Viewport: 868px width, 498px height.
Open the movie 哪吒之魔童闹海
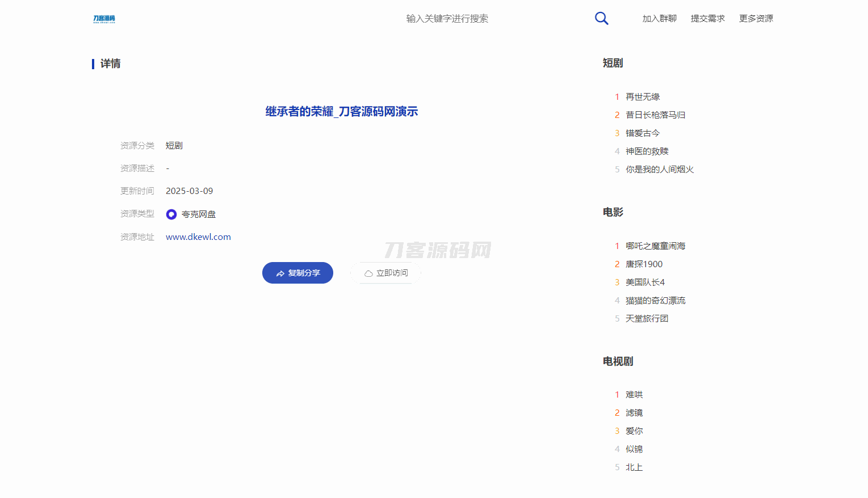point(655,246)
